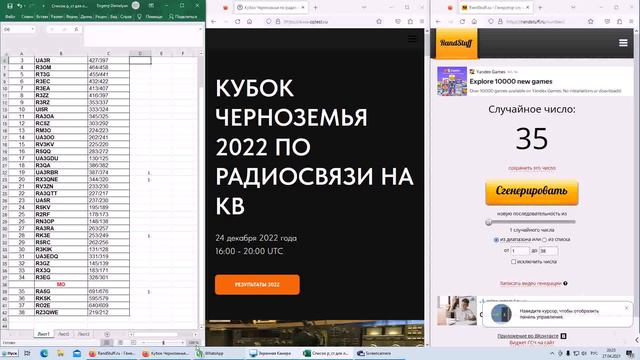Open the Firefox menu in the Кубок browser window
The width and height of the screenshot is (640, 360).
coord(422,21)
